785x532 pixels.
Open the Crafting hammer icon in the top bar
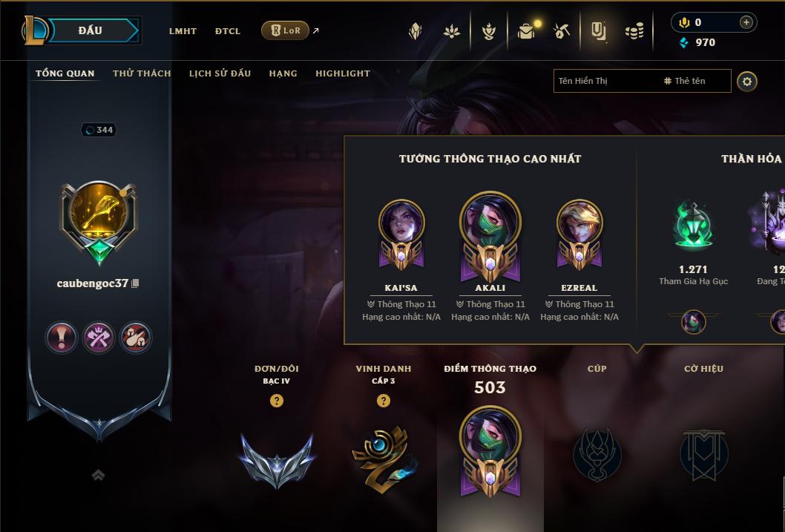coord(562,31)
